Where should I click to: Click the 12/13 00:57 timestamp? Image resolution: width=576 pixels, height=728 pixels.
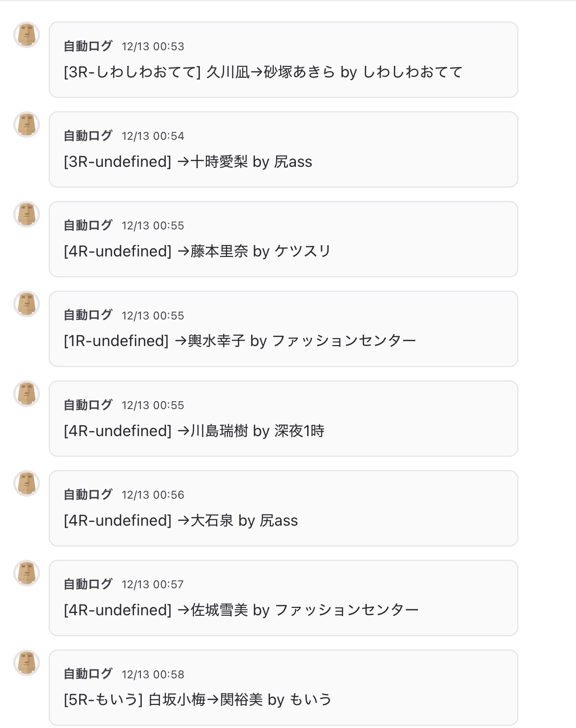(x=153, y=585)
